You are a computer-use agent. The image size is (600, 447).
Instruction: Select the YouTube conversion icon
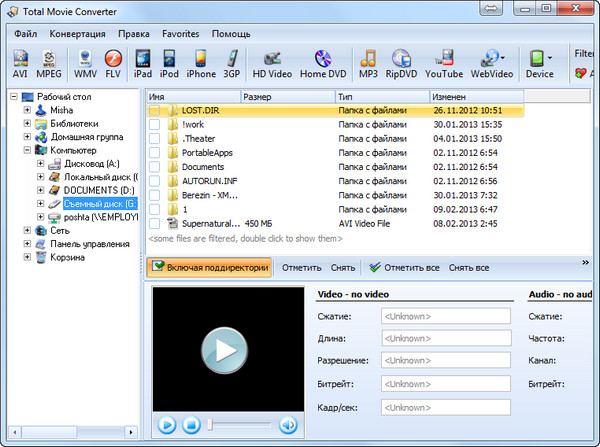443,63
